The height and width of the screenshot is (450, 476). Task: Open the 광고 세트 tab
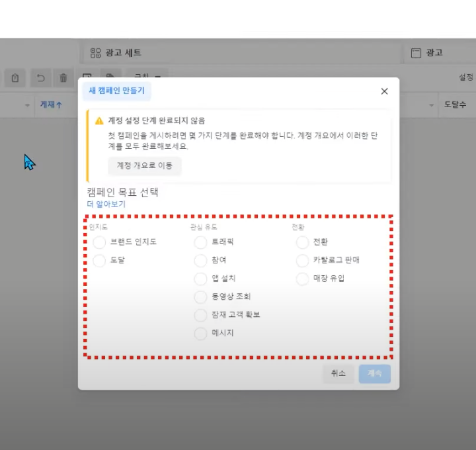tap(116, 53)
